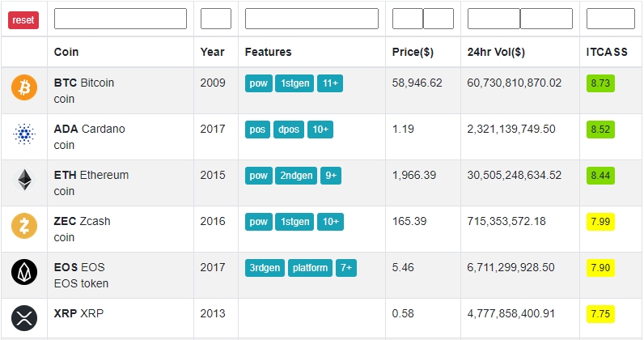Click the volume value 6,711,299,928.50
Image resolution: width=644 pixels, height=340 pixels.
tap(511, 267)
